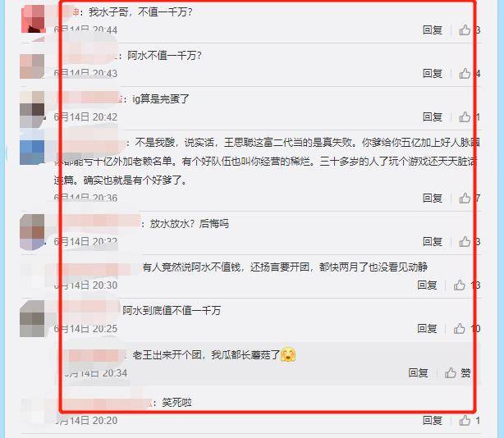Reply to '放水放水？后悔吗' comment
This screenshot has height=438, width=504.
pos(433,241)
